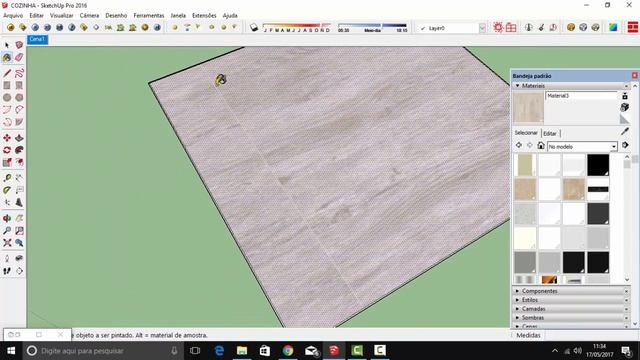The height and width of the screenshot is (360, 640).
Task: Switch to the Cena1 scene tab
Action: point(38,39)
